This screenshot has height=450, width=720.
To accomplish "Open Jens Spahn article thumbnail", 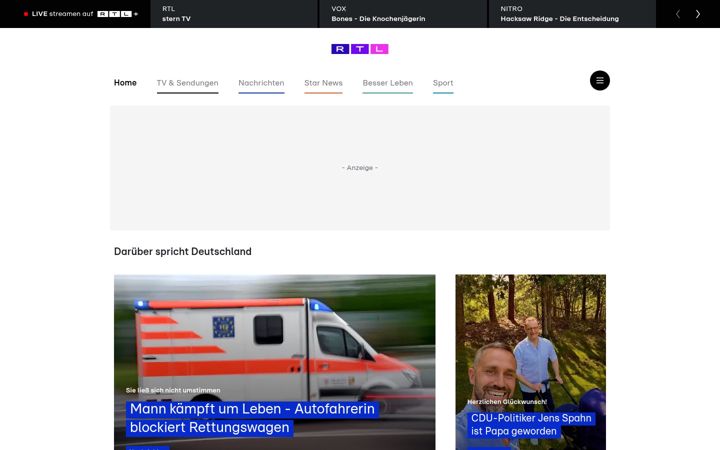I will click(x=530, y=362).
